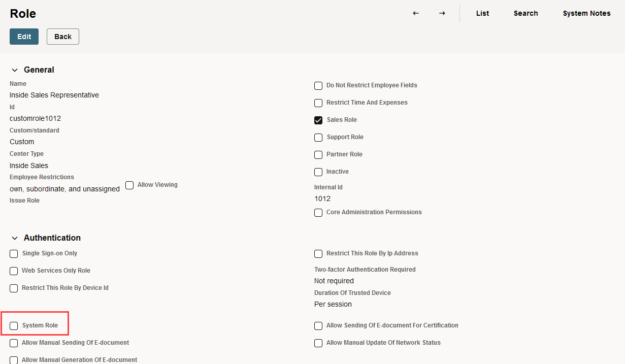Enable Allow Manual Sending Of E-document

pos(14,343)
